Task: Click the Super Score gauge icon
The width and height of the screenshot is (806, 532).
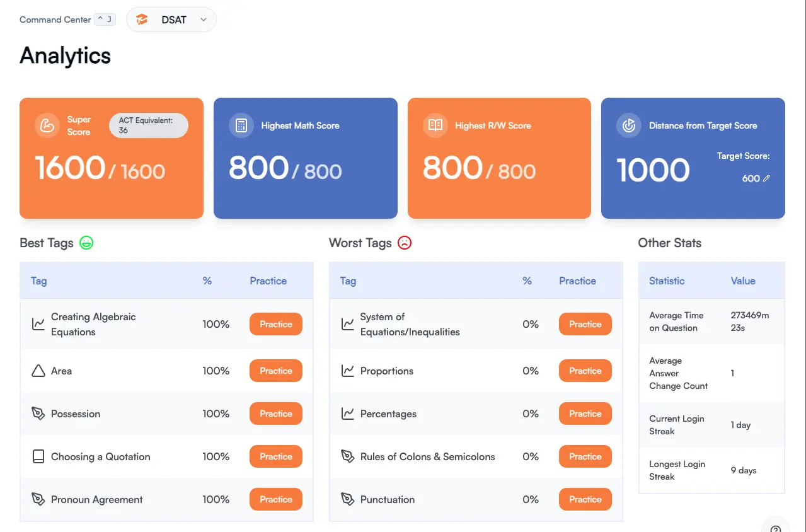Action: tap(47, 125)
